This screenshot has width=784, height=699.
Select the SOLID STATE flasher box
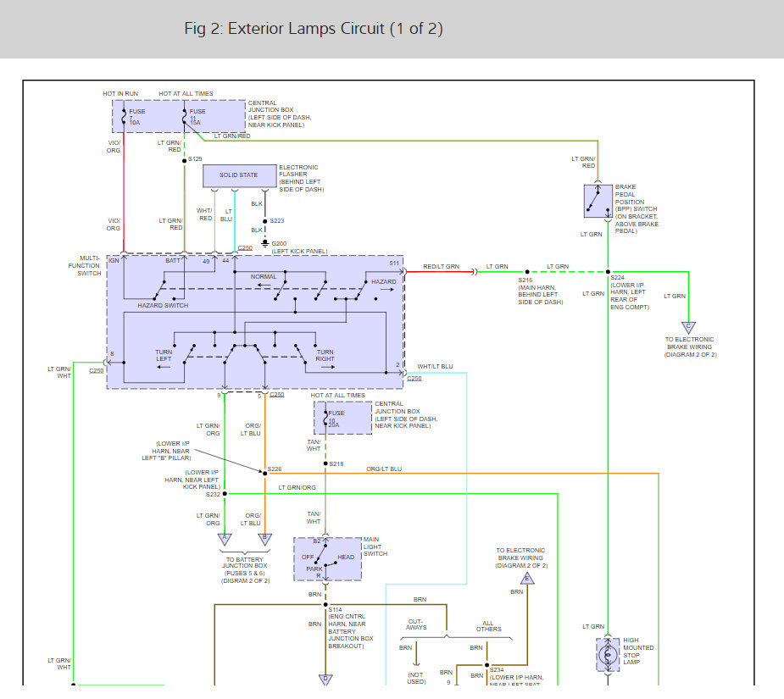click(240, 175)
